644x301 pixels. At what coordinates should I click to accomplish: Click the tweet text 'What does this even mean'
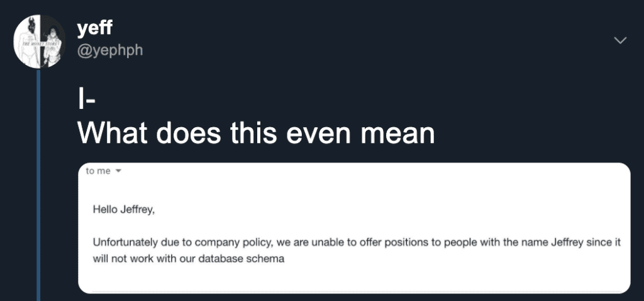pos(256,132)
